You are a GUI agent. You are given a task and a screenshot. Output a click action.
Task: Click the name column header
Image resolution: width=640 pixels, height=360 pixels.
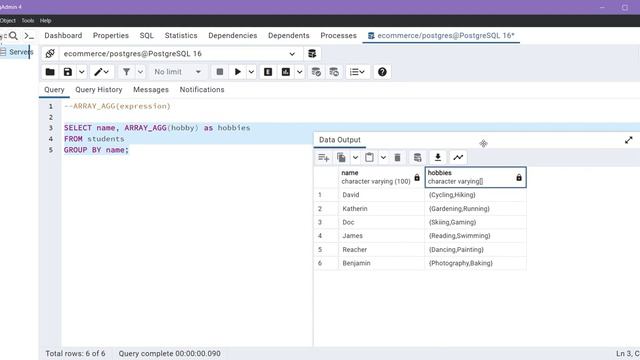(x=382, y=177)
